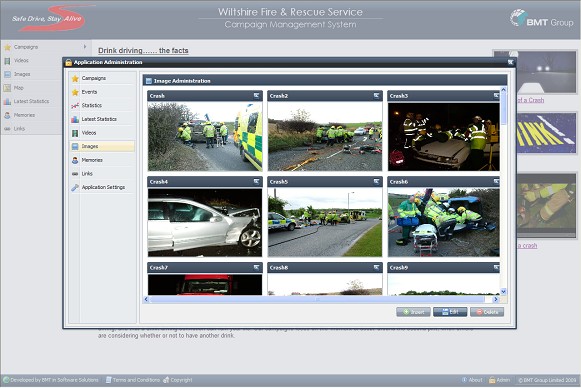Viewport: 581px width, 388px height.
Task: Click the Insert button
Action: click(413, 312)
